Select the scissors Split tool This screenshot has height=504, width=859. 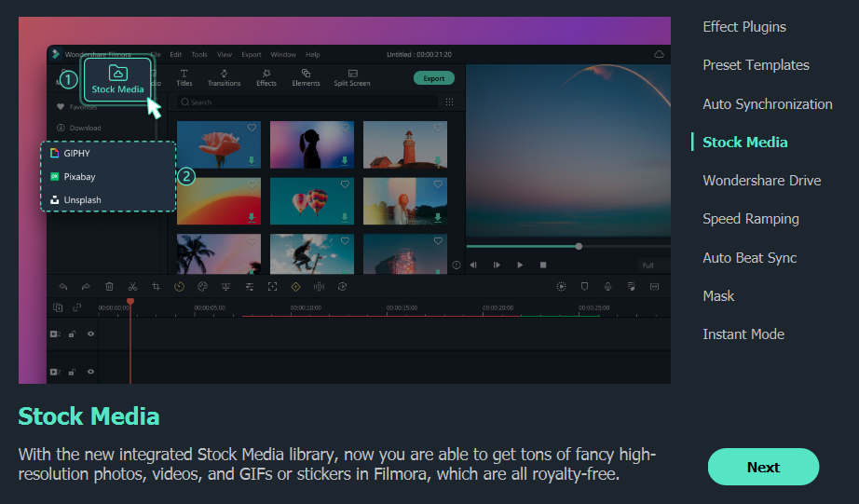(x=132, y=287)
